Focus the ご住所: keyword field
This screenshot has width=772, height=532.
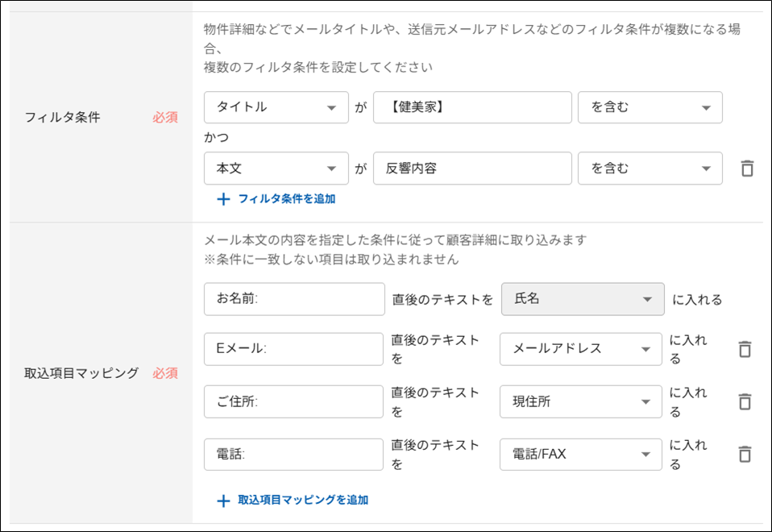[x=293, y=401]
